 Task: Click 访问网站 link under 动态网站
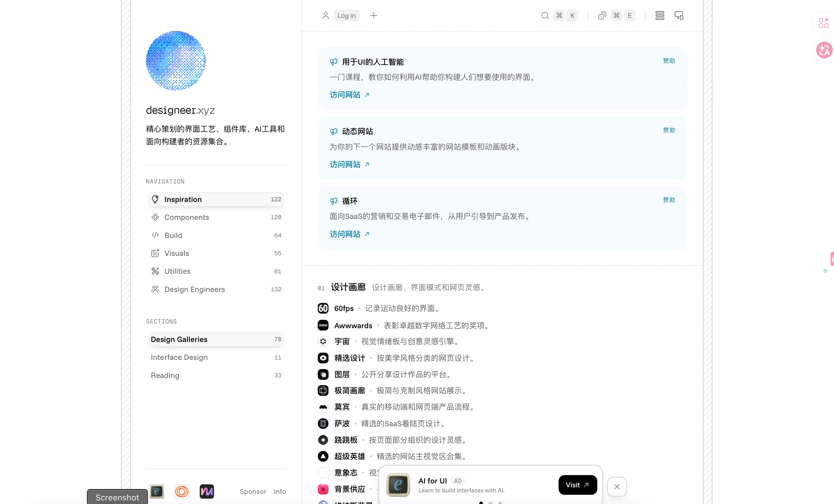click(349, 164)
